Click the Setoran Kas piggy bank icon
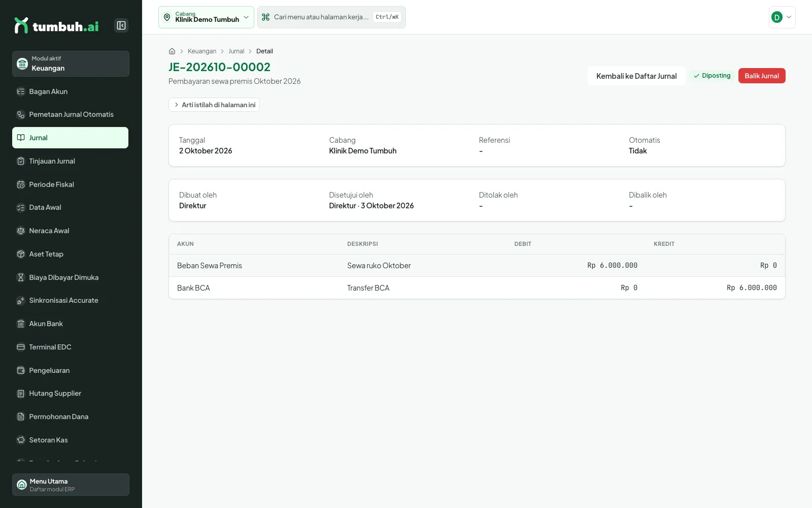 [x=21, y=440]
